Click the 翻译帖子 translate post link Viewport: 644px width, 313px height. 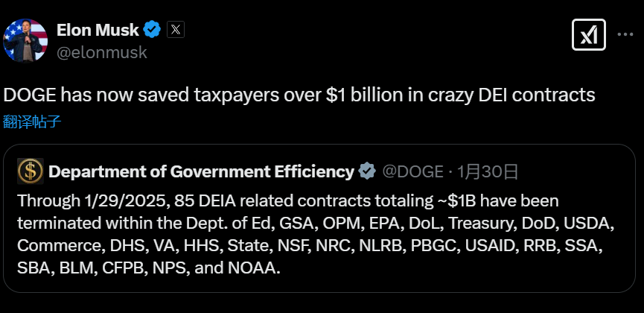click(x=31, y=121)
